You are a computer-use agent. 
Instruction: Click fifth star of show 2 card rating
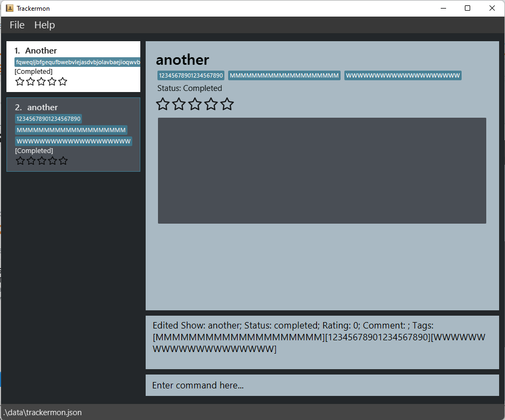[63, 161]
